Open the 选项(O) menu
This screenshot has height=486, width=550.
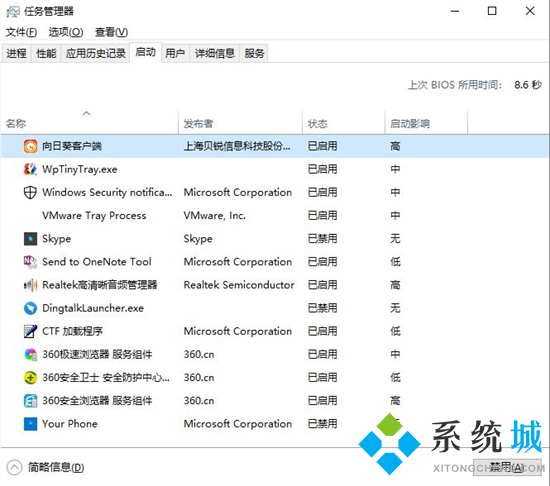pos(66,32)
